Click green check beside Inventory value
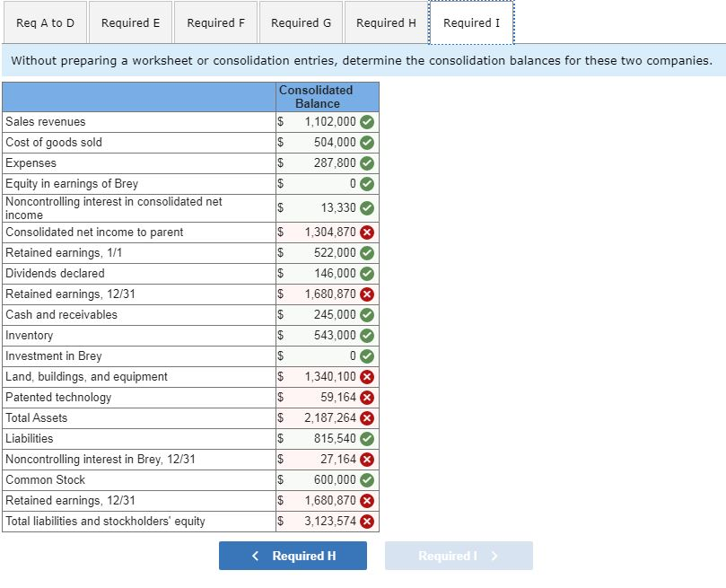Image resolution: width=726 pixels, height=588 pixels. [x=367, y=336]
